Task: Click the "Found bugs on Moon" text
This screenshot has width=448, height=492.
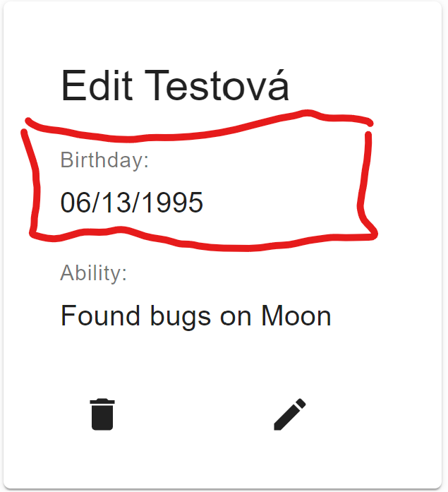Action: [195, 316]
